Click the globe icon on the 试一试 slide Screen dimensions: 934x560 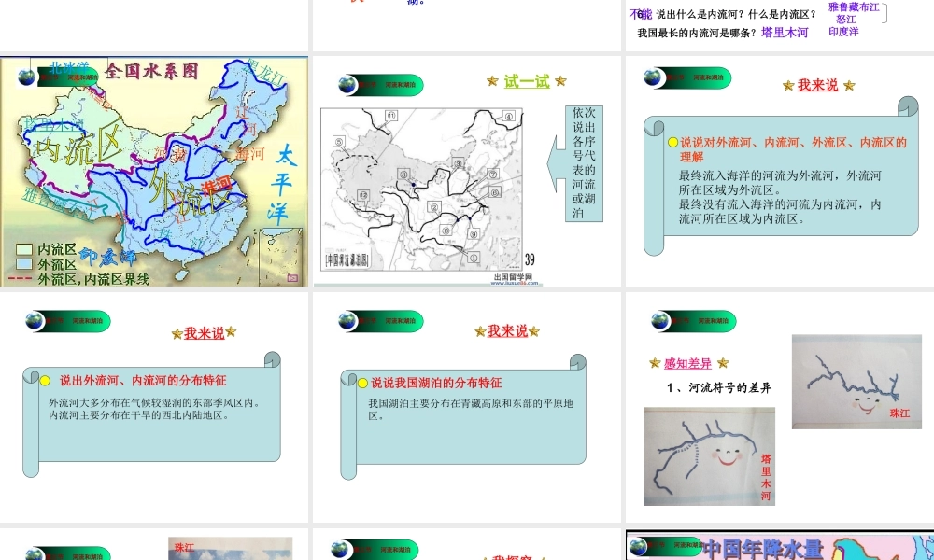[x=347, y=85]
